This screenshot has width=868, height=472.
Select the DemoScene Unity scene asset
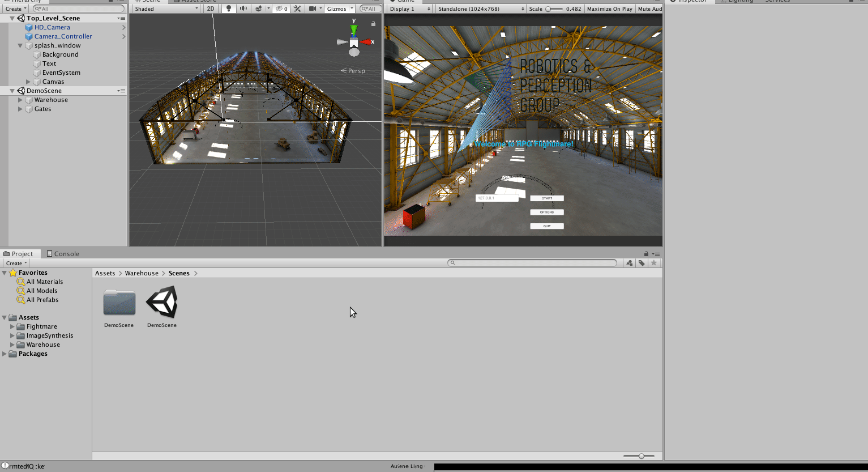point(162,302)
